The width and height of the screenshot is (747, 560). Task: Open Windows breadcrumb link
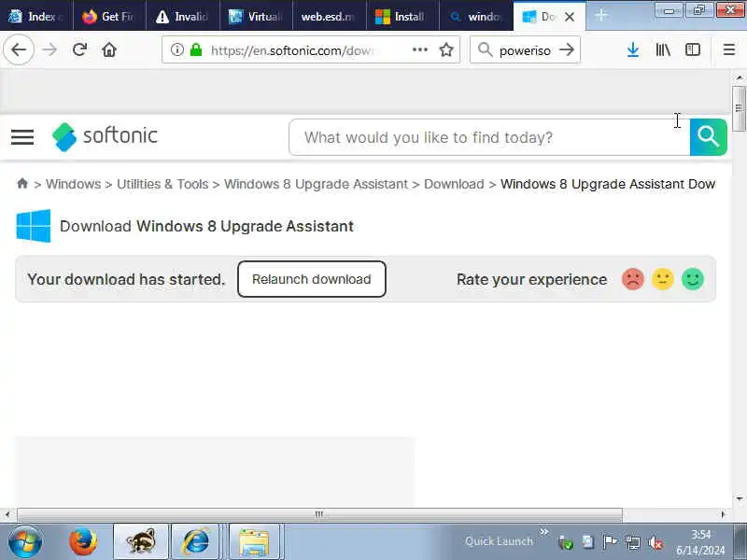point(74,184)
